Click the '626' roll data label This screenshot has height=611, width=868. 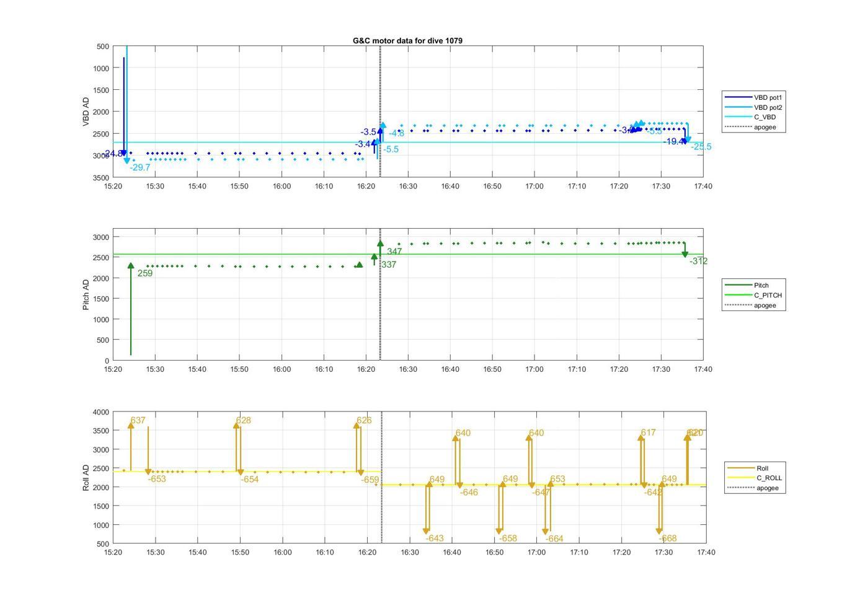pos(364,420)
